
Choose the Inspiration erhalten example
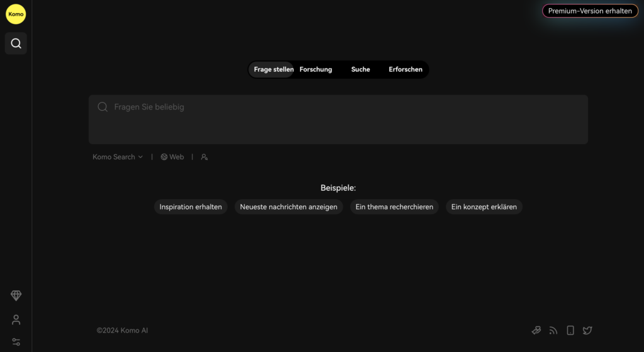(x=191, y=207)
